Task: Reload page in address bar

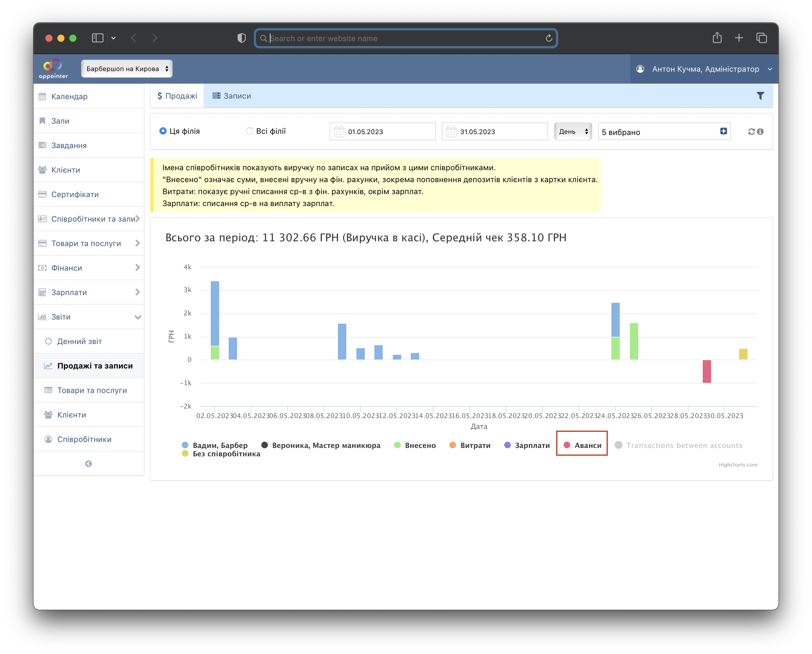Action: [548, 38]
